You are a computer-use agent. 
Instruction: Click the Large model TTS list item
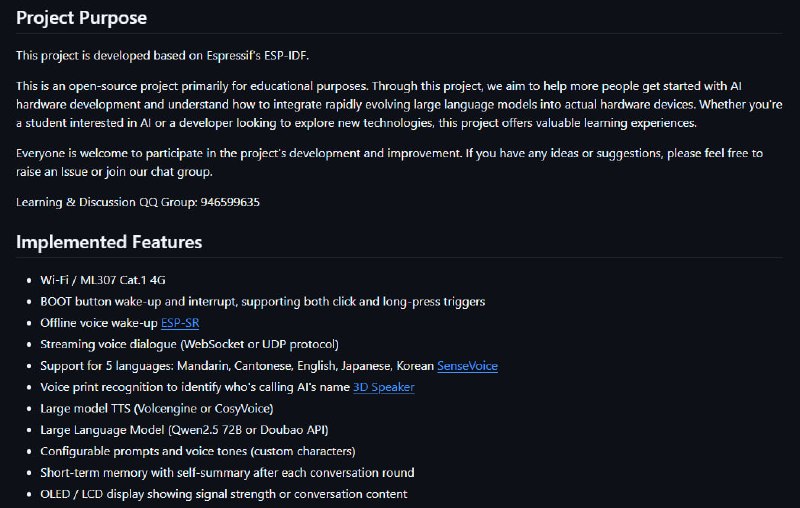(157, 409)
